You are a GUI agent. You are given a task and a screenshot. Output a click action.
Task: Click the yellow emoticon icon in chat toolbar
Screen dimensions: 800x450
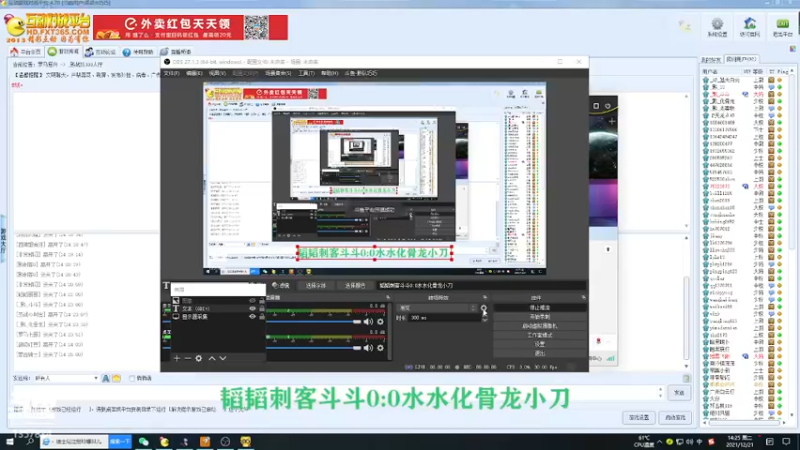point(116,378)
